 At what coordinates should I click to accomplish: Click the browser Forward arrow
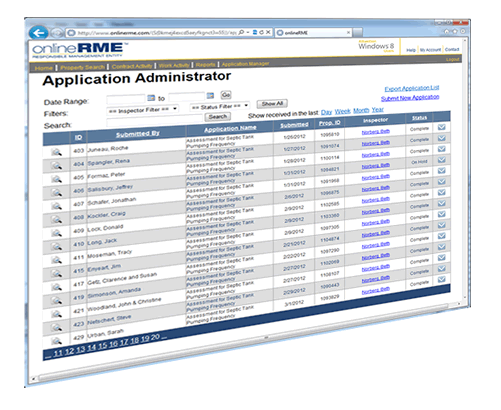(57, 33)
